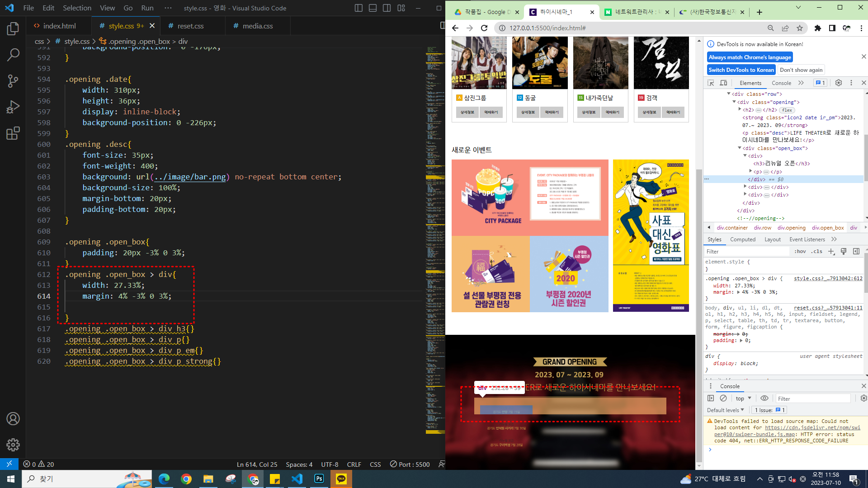The height and width of the screenshot is (488, 868).
Task: Click the DevTools inspect element icon
Action: point(711,83)
